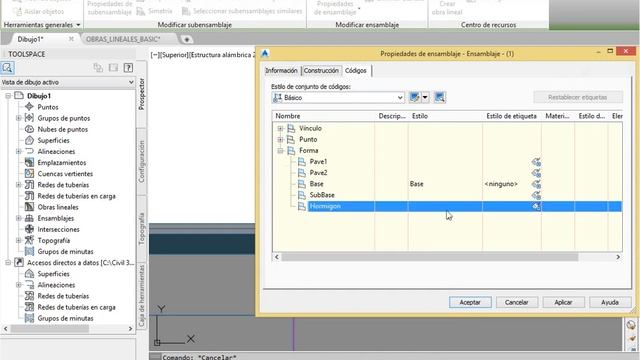Switch to Construcción tab
This screenshot has width=640, height=360.
[x=321, y=71]
